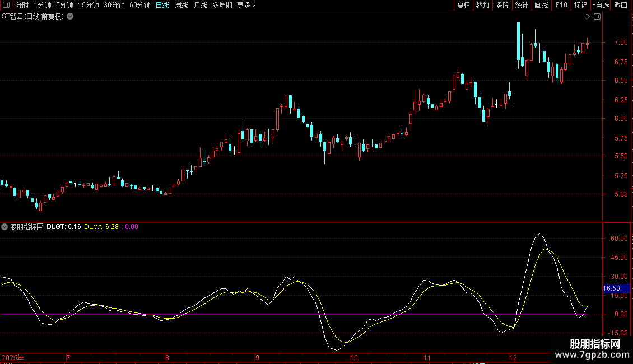The height and width of the screenshot is (364, 633).
Task: Switch to 周线 weekly chart period
Action: pyautogui.click(x=181, y=5)
